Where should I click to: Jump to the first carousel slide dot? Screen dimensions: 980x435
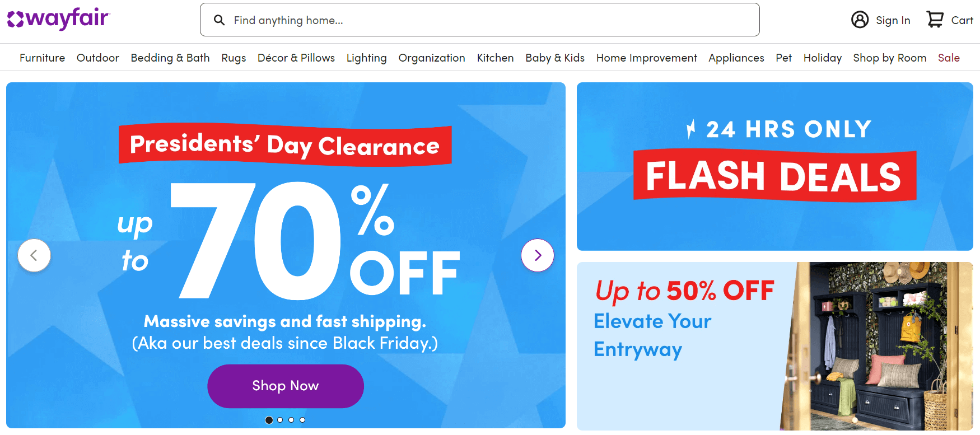tap(269, 419)
